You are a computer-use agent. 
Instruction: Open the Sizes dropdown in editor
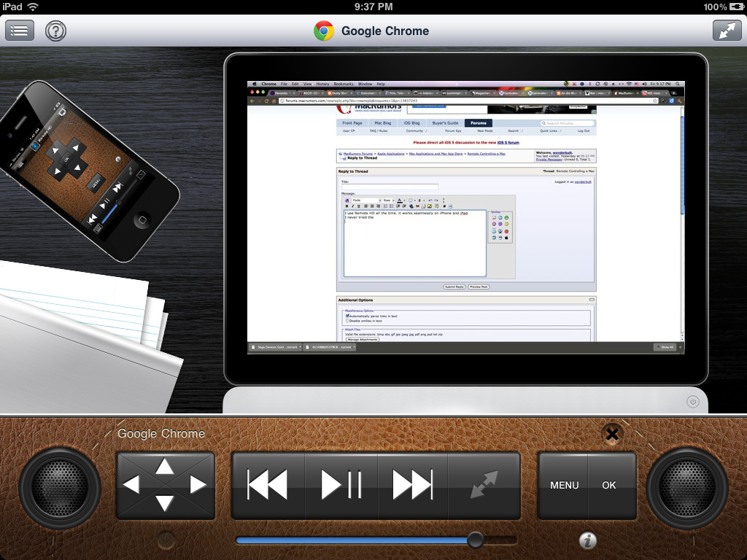click(390, 201)
